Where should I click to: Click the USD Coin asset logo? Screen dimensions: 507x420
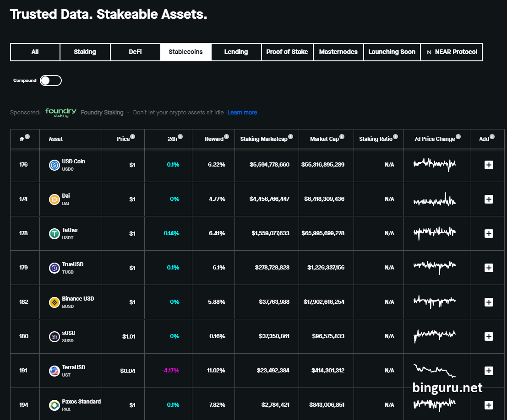pos(55,165)
